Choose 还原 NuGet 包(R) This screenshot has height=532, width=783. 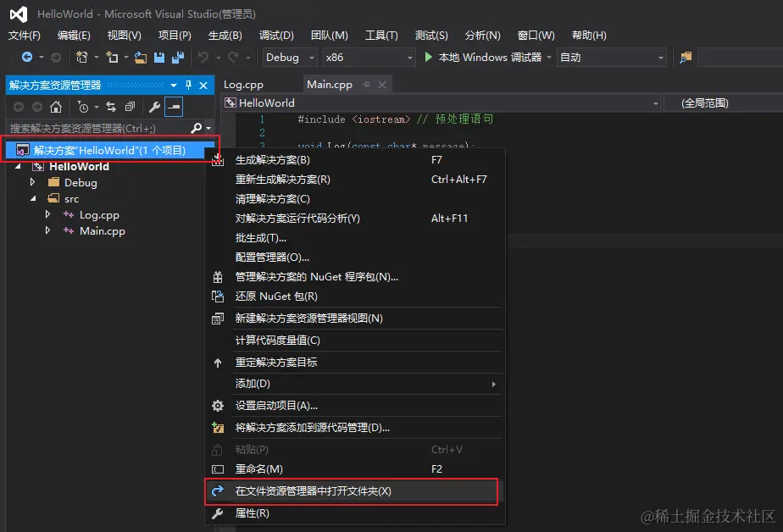[354, 296]
